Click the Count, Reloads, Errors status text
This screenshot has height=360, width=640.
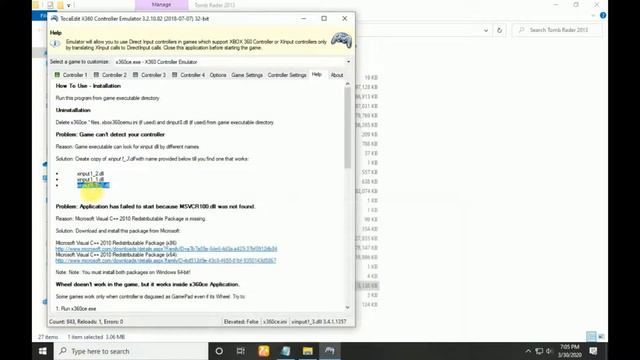(86, 322)
